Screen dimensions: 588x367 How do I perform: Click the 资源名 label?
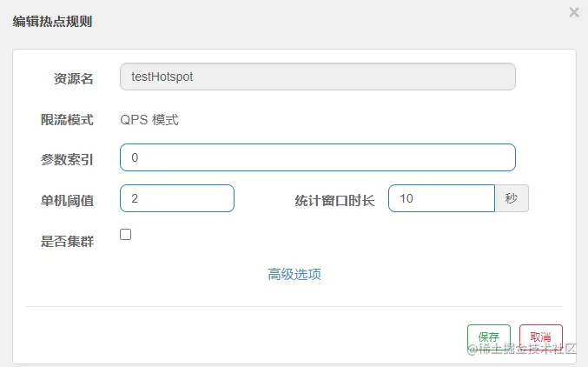click(x=74, y=79)
